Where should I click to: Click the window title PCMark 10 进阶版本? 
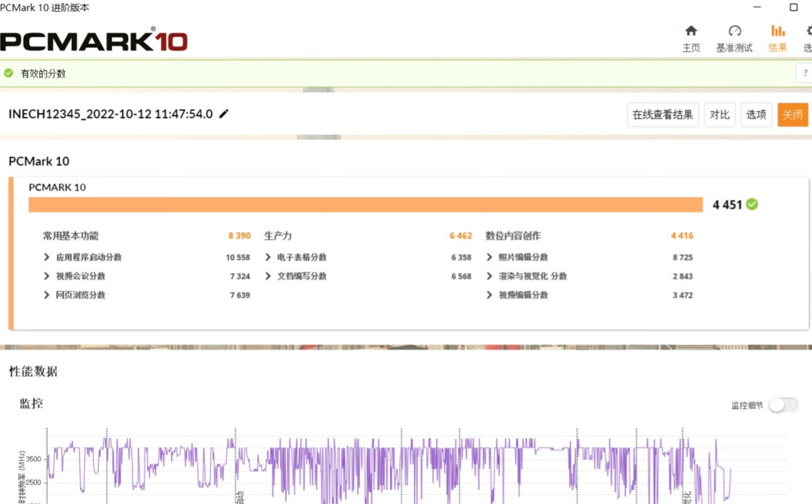click(x=45, y=8)
